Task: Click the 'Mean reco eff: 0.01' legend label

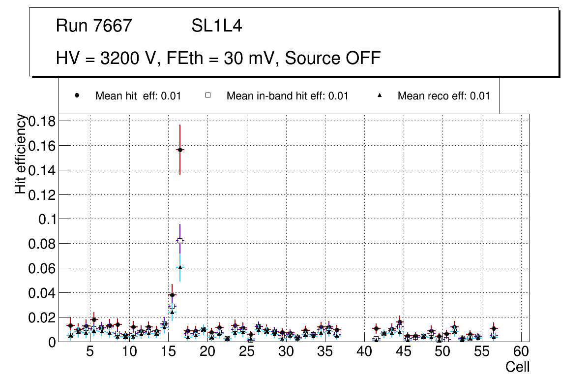Action: (443, 96)
